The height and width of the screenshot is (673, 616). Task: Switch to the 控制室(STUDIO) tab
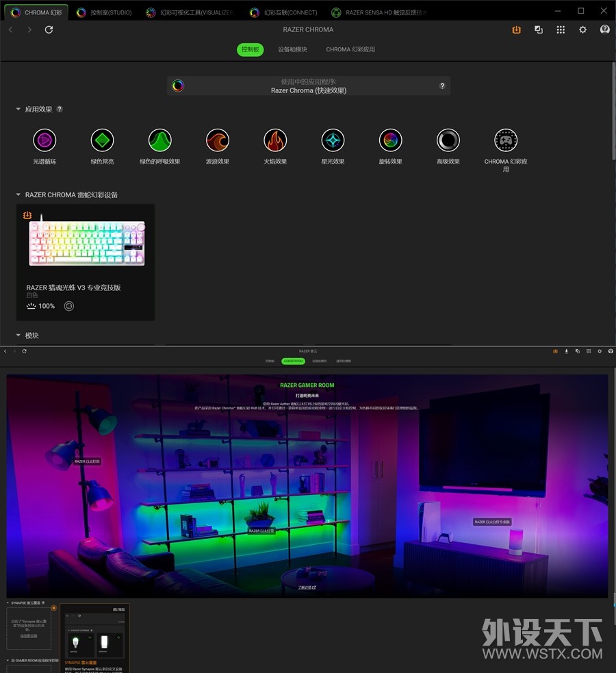(x=104, y=12)
